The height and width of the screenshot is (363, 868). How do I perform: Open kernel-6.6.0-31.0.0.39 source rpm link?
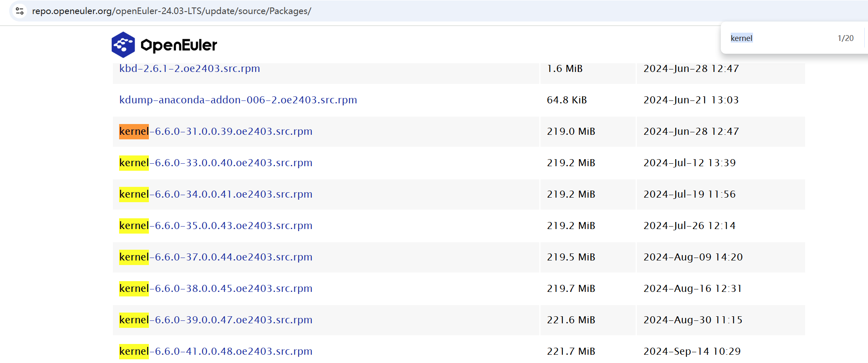pos(215,131)
